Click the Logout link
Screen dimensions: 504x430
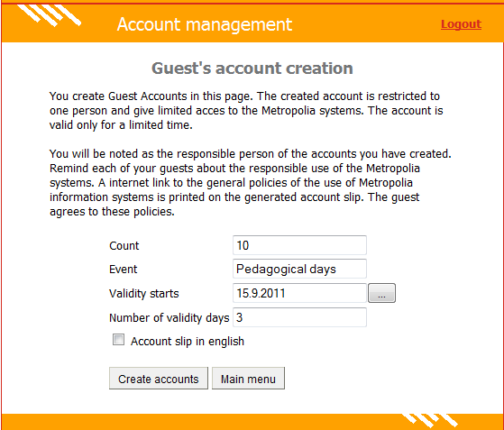coord(461,24)
